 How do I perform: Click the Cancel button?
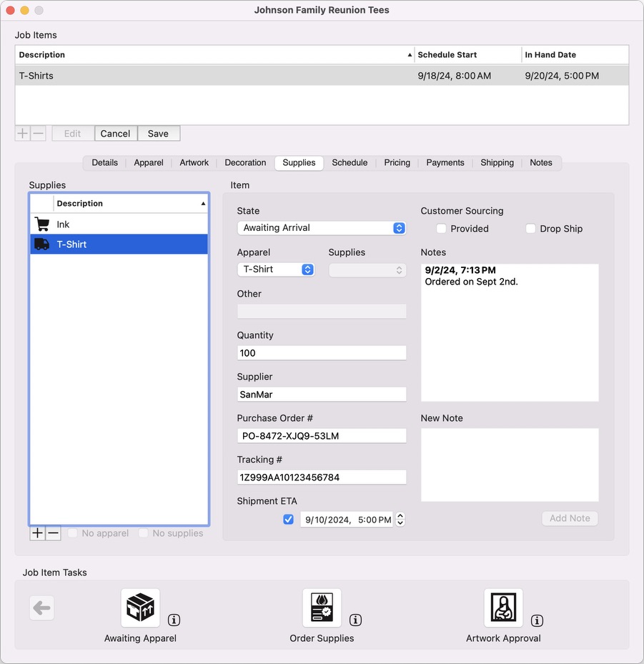115,134
